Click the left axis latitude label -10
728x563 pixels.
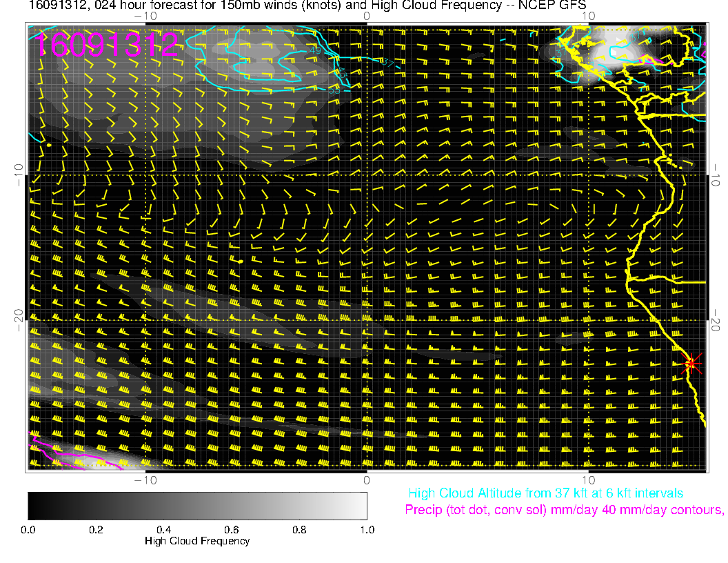18,175
